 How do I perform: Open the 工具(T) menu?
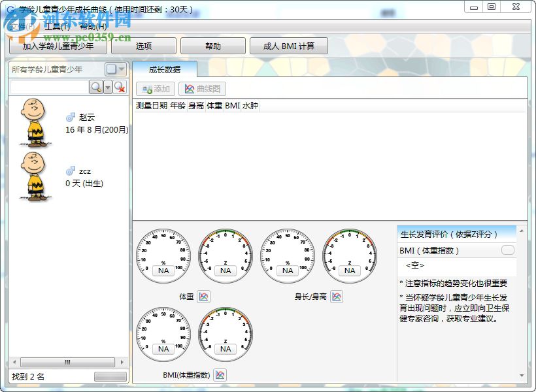pos(57,27)
